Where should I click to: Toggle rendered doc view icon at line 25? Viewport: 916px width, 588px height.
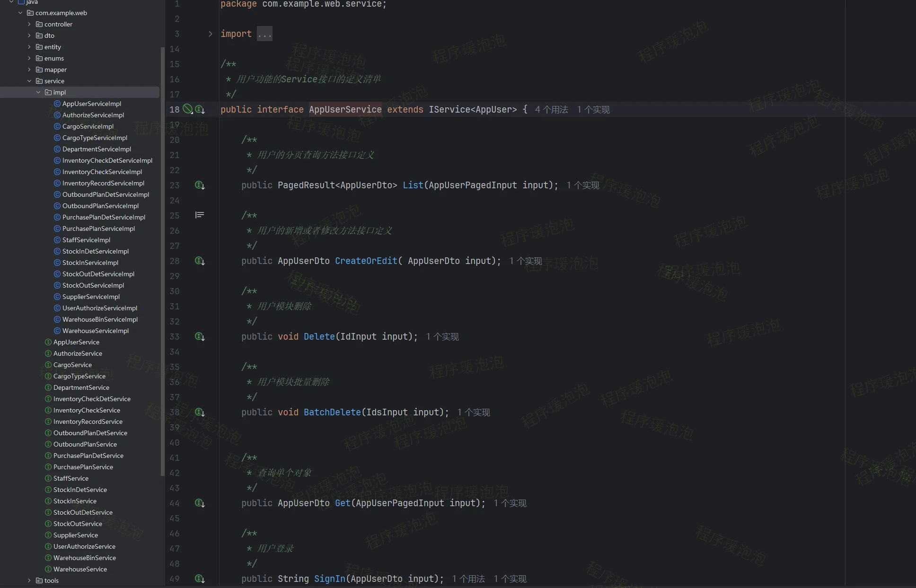point(200,215)
